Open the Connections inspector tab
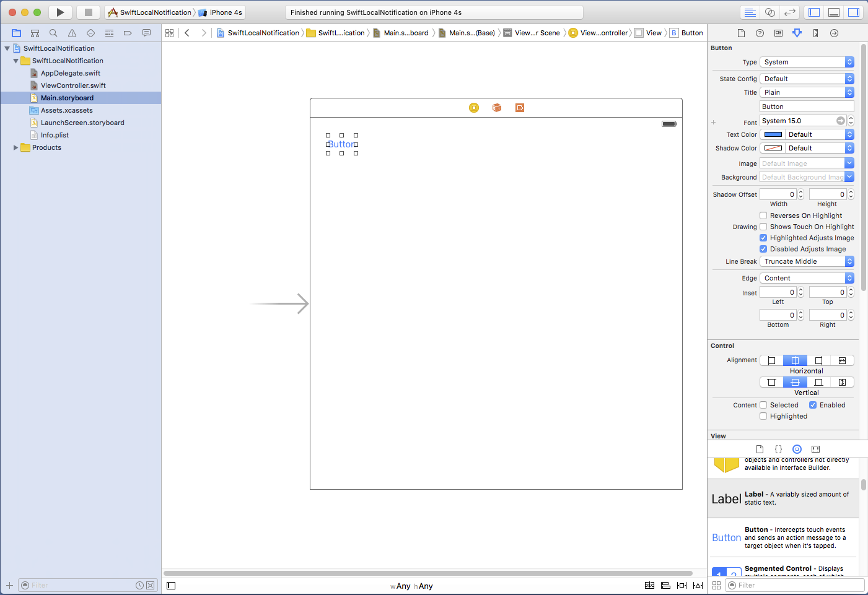This screenshot has width=868, height=595. [834, 33]
